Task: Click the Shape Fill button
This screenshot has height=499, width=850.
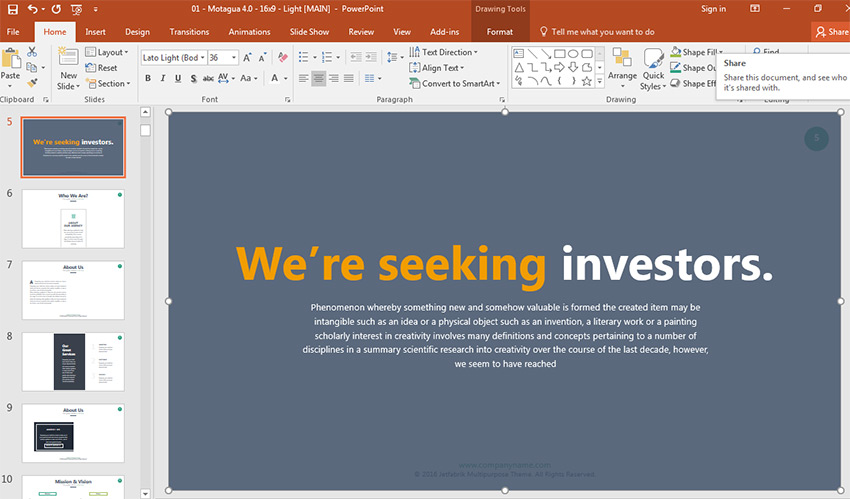Action: coord(696,52)
